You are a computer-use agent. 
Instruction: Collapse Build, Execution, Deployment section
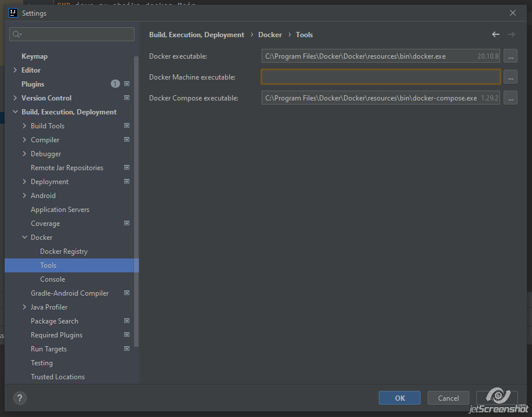pos(15,112)
